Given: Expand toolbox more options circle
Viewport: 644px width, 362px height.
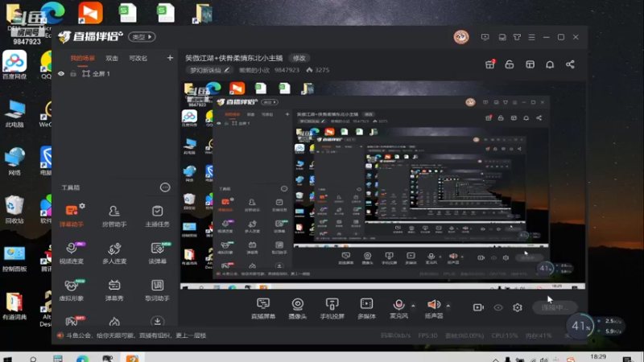Looking at the screenshot, I should pyautogui.click(x=165, y=187).
